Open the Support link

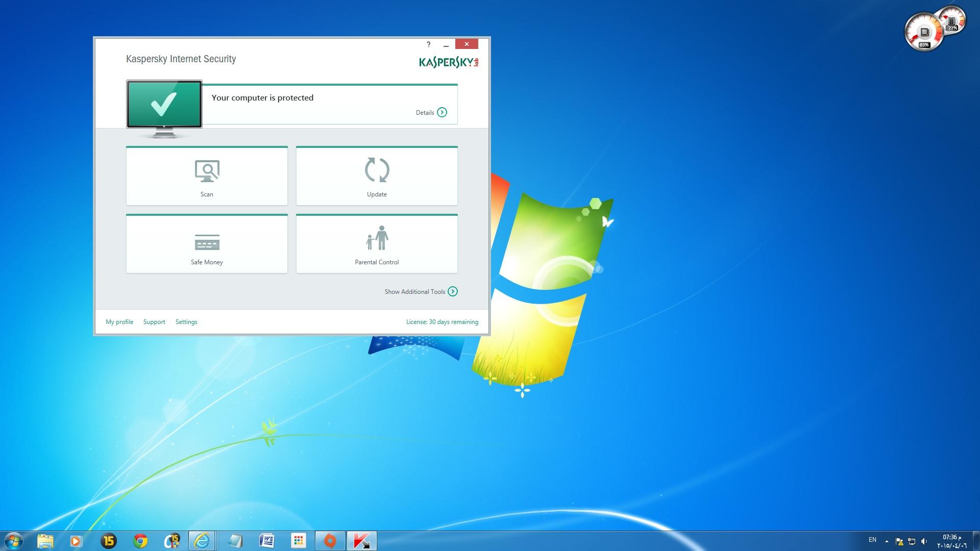[x=154, y=322]
